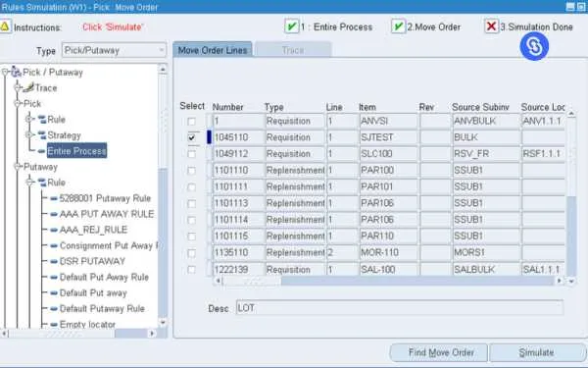Click the Trace node icon in tree

[28, 88]
